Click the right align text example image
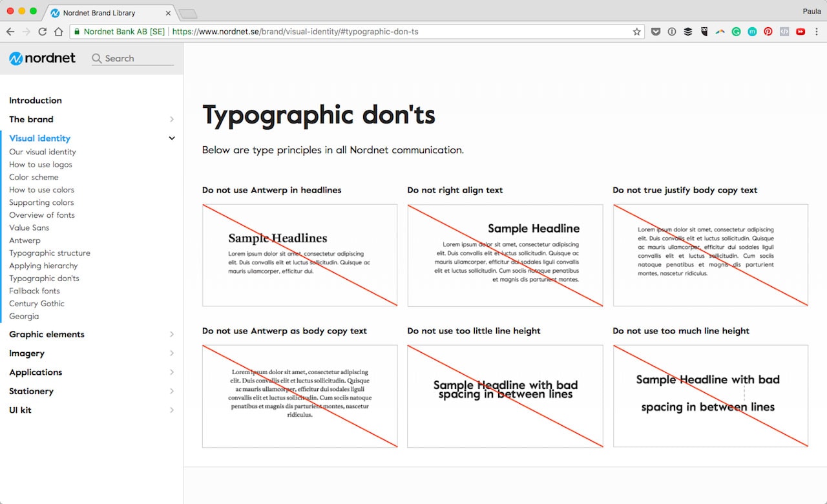Screen dimensions: 827x504 click(x=505, y=255)
